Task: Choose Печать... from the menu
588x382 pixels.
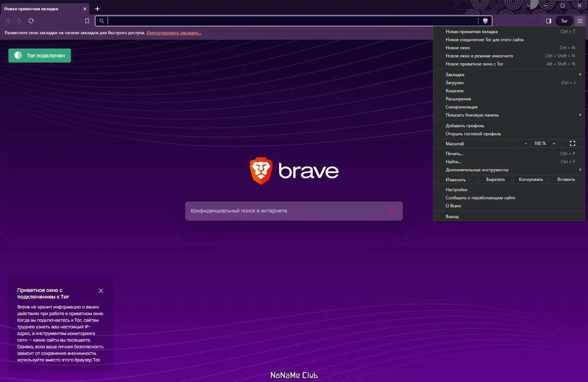Action: point(509,154)
